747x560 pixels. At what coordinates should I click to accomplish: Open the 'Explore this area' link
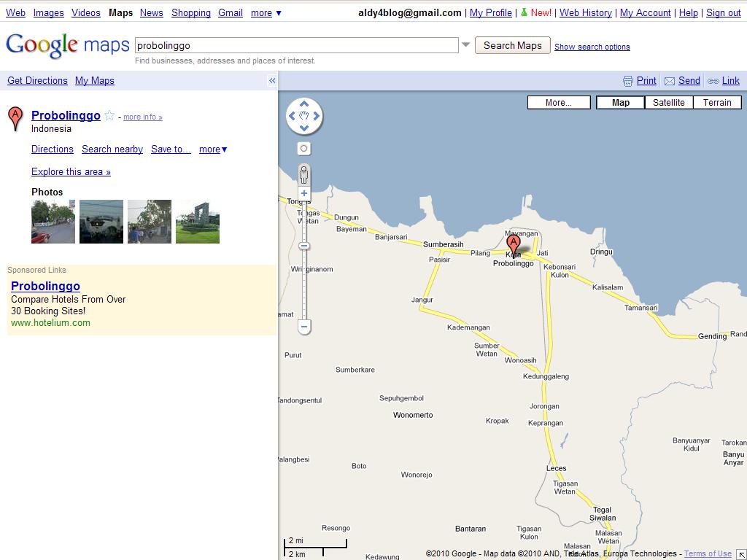(70, 171)
